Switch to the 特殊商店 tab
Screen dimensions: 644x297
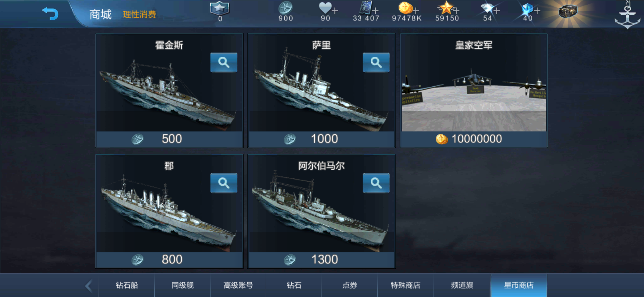coord(405,285)
